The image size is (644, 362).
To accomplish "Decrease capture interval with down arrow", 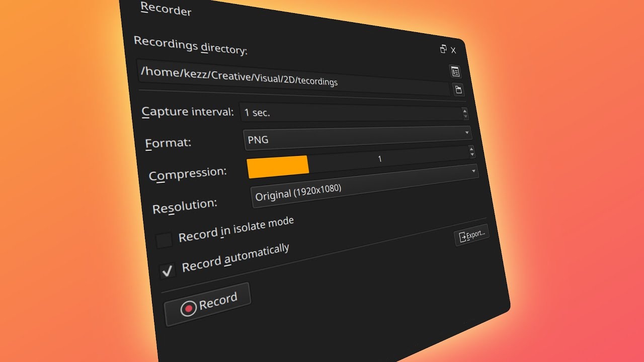I will click(465, 117).
